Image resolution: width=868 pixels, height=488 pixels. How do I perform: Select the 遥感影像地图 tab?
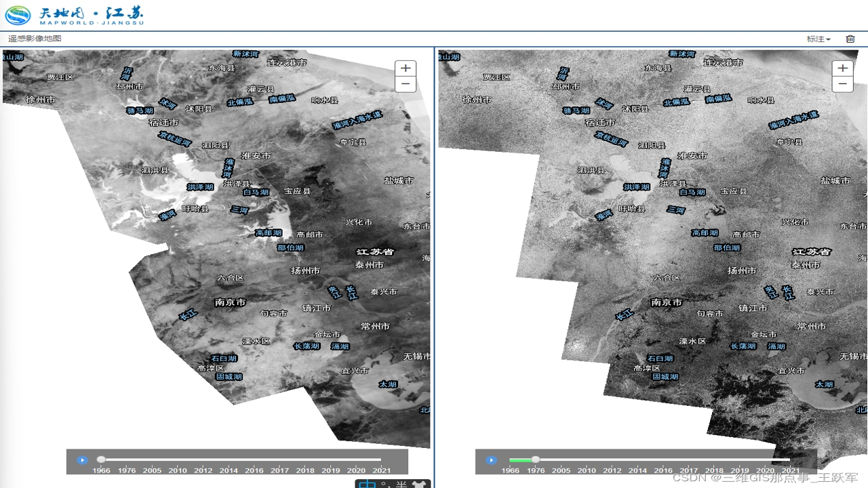click(35, 39)
